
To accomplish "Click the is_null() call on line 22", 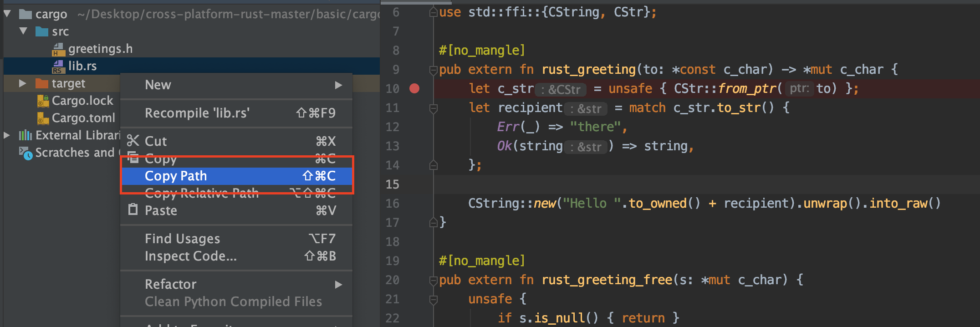I will pyautogui.click(x=566, y=318).
